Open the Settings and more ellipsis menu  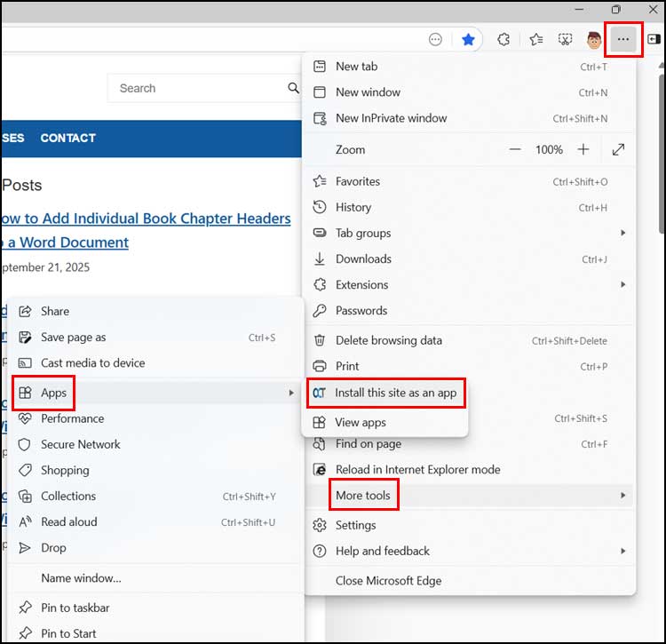point(623,39)
